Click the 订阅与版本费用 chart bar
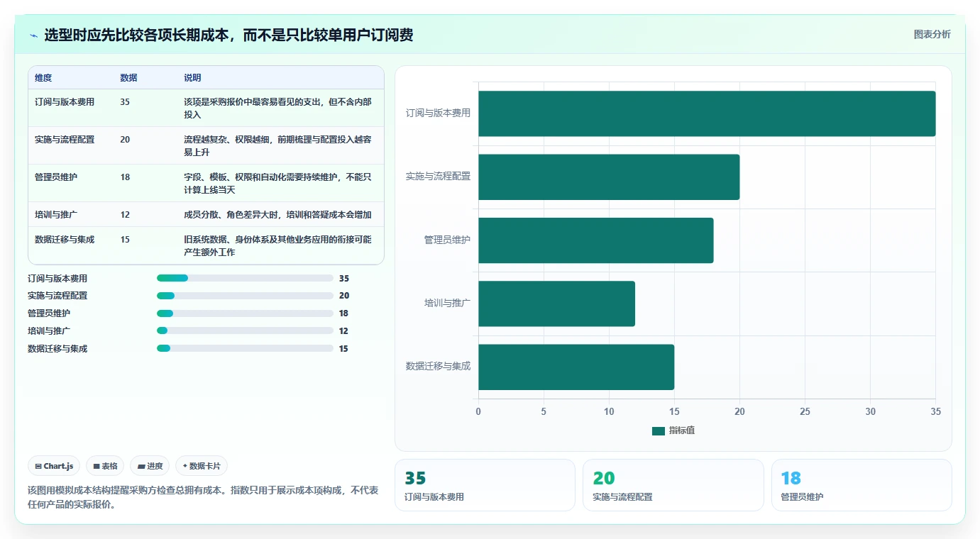 pos(707,113)
